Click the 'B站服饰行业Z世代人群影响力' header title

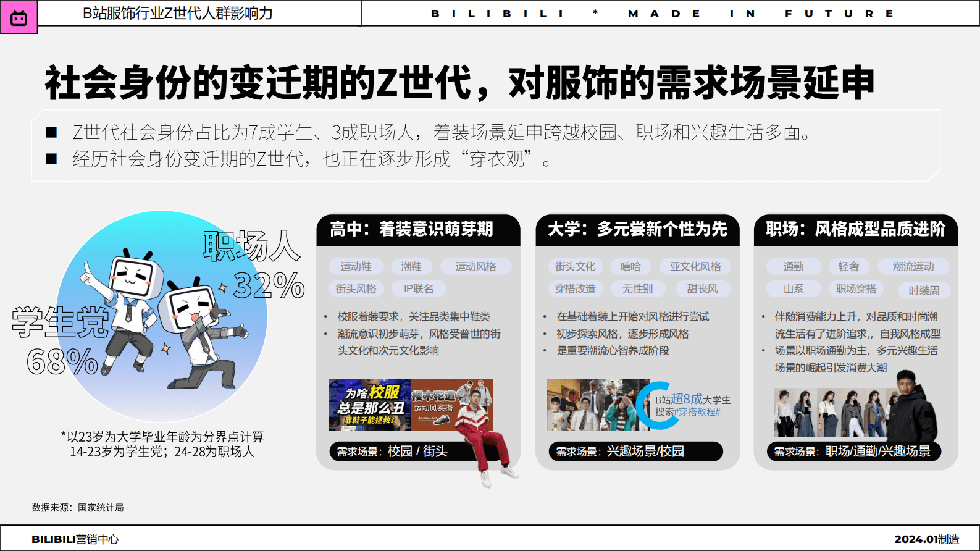click(x=178, y=13)
